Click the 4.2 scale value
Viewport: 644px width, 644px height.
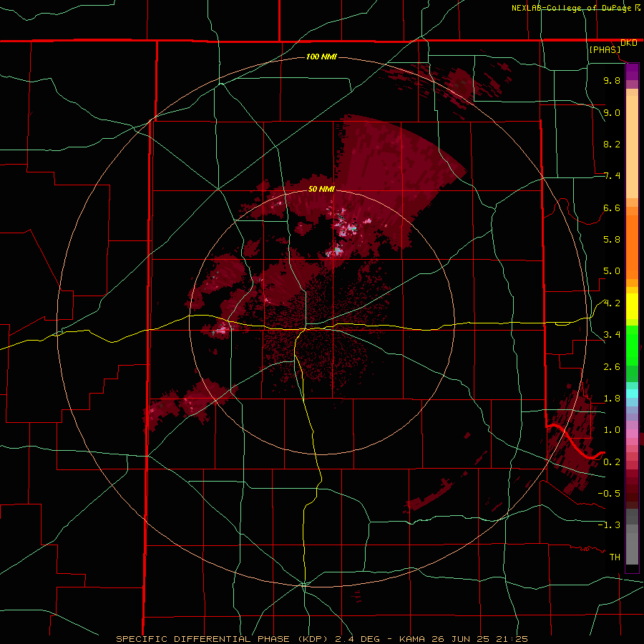[612, 303]
